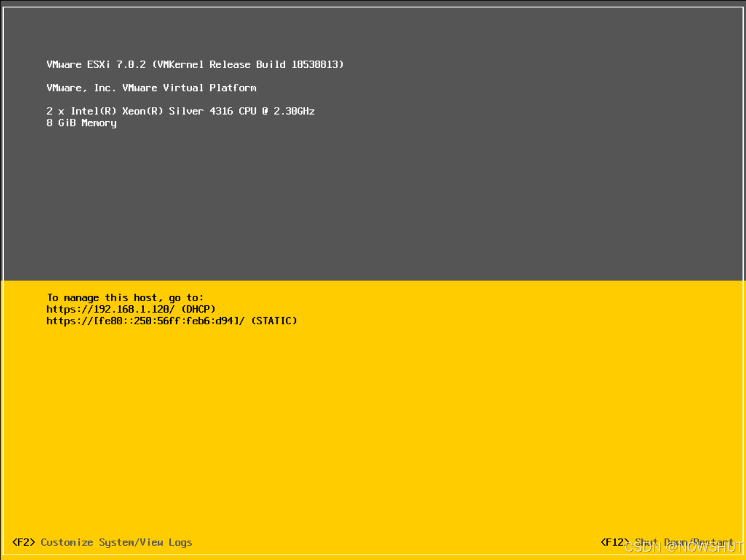Click the Intel Xeon Silver 4316 CPU line

181,111
